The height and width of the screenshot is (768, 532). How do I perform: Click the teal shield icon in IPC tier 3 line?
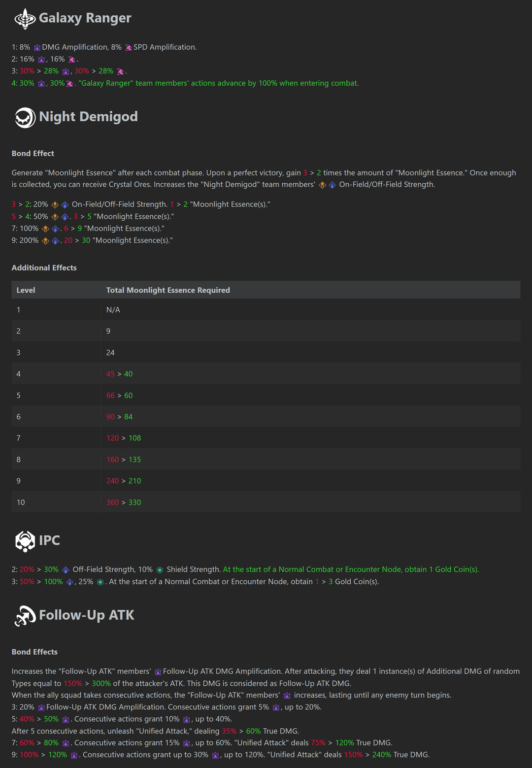point(100,582)
